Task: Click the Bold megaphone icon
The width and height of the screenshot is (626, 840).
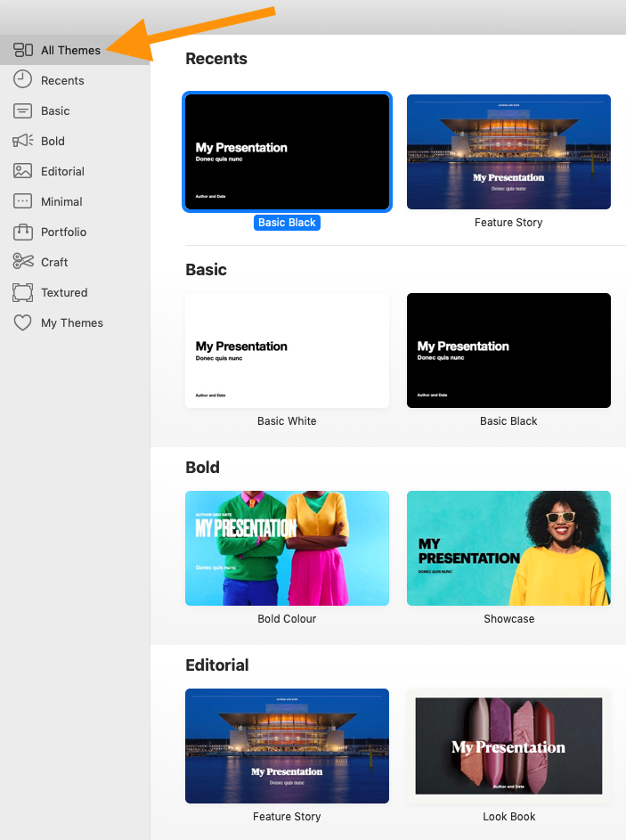Action: pos(22,141)
